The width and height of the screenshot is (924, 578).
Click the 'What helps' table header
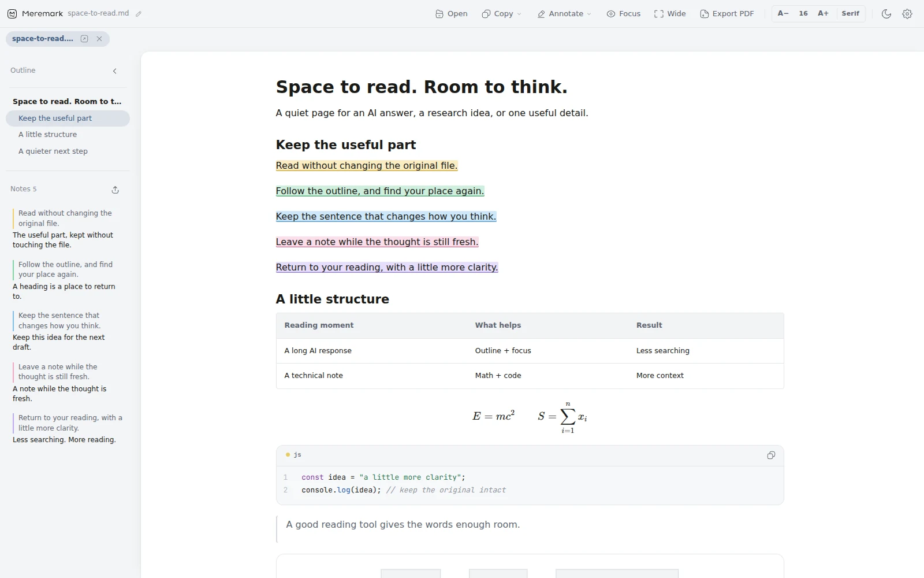[498, 325]
